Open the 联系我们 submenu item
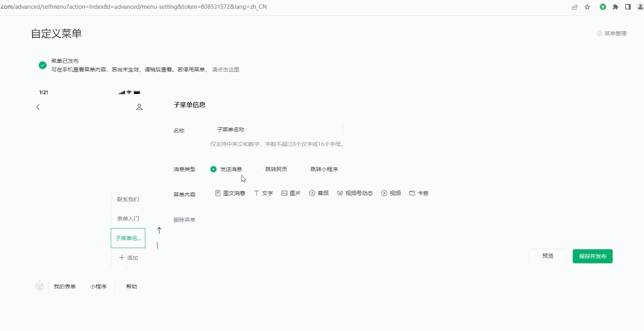The height and width of the screenshot is (331, 644). (128, 199)
